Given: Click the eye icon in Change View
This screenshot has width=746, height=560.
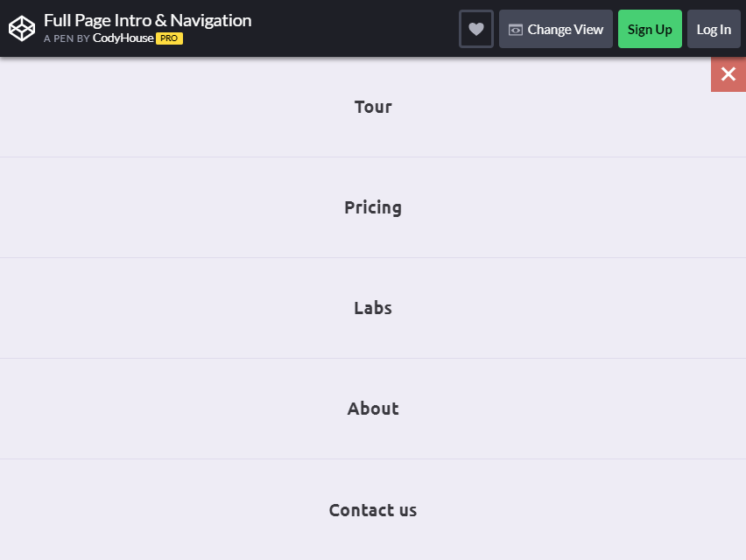Looking at the screenshot, I should tap(515, 30).
